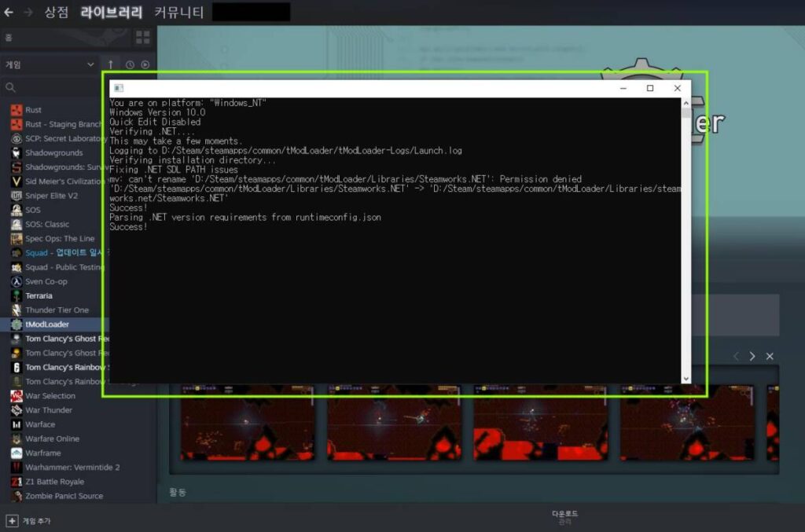805x532 pixels.
Task: Click the back arrow in Steam navigation
Action: pyautogui.click(x=9, y=12)
